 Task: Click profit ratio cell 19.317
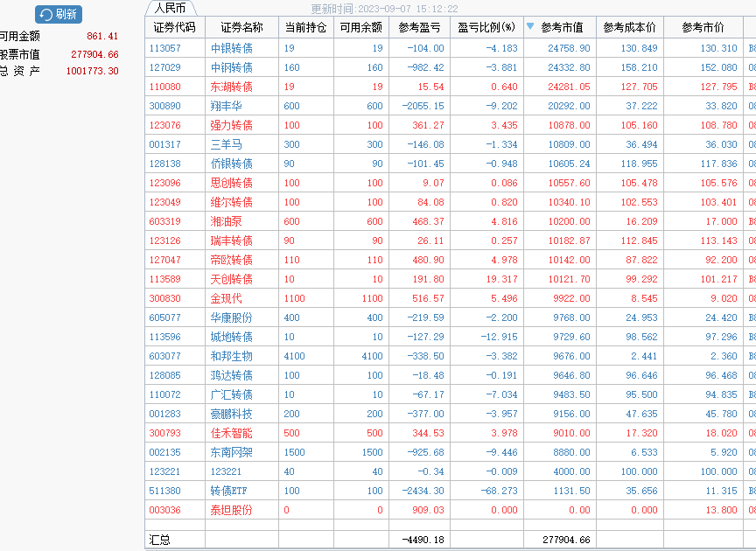pos(501,279)
